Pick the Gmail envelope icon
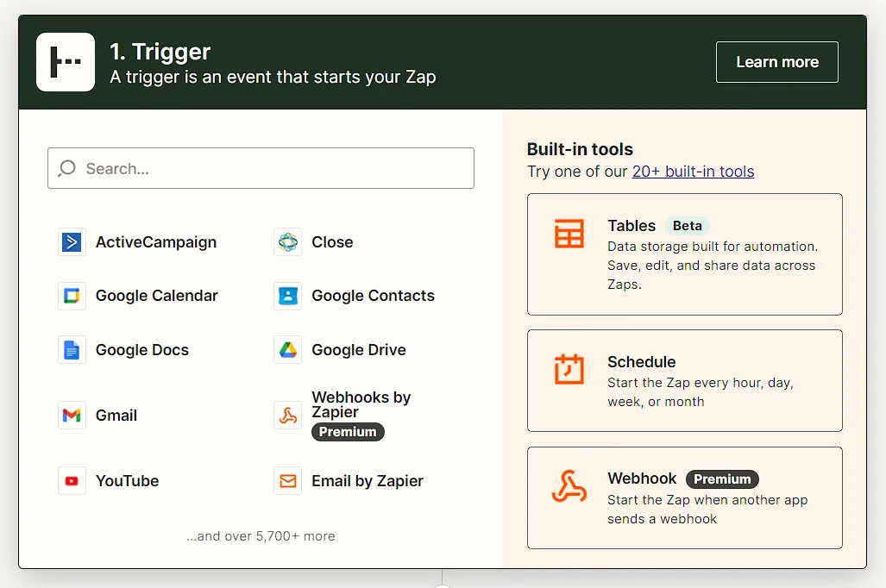Screen dimensions: 886x588 72,416
